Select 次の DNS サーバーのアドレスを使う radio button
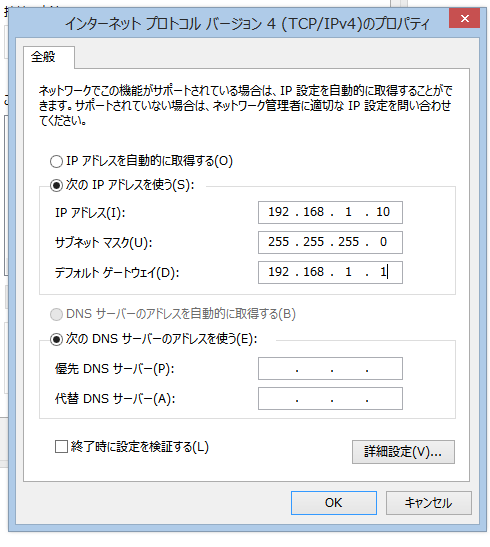This screenshot has height=547, width=490. 56,339
